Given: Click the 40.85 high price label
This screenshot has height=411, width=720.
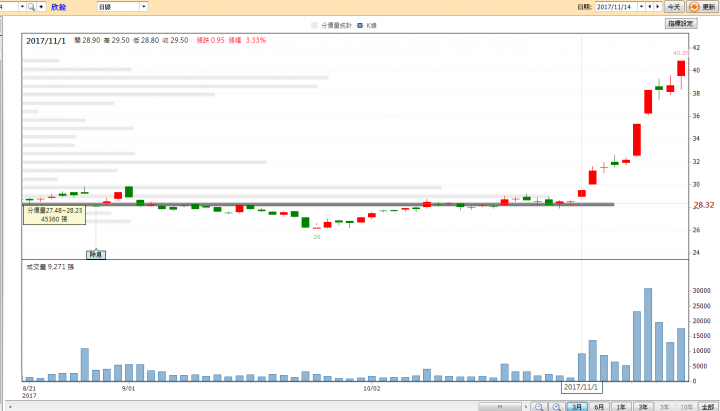Looking at the screenshot, I should click(x=681, y=53).
